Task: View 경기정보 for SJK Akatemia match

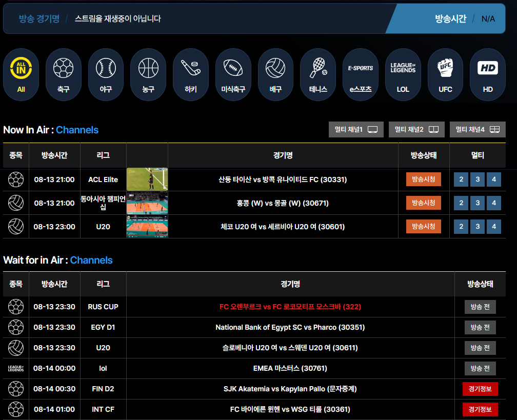Action: pos(480,389)
